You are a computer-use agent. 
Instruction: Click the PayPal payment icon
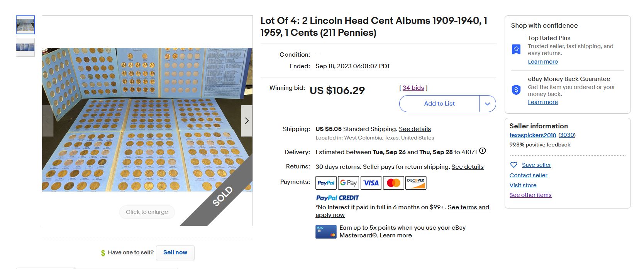(x=326, y=183)
